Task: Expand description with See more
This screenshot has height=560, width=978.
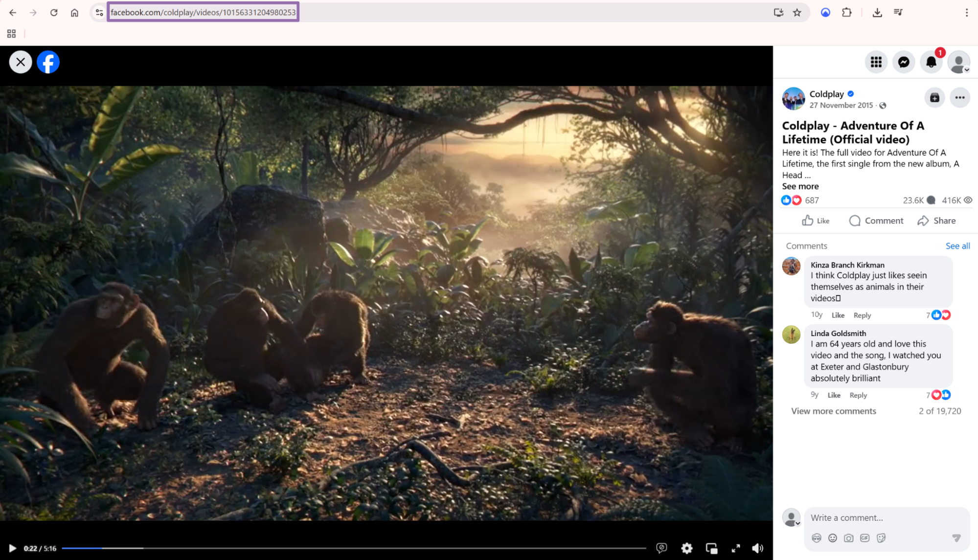Action: click(800, 186)
